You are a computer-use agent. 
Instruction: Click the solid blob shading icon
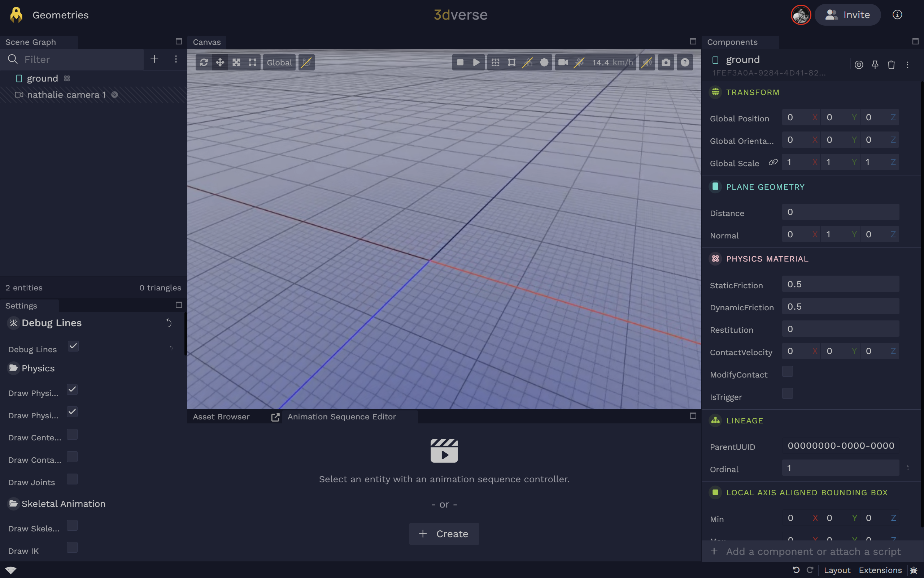(544, 62)
